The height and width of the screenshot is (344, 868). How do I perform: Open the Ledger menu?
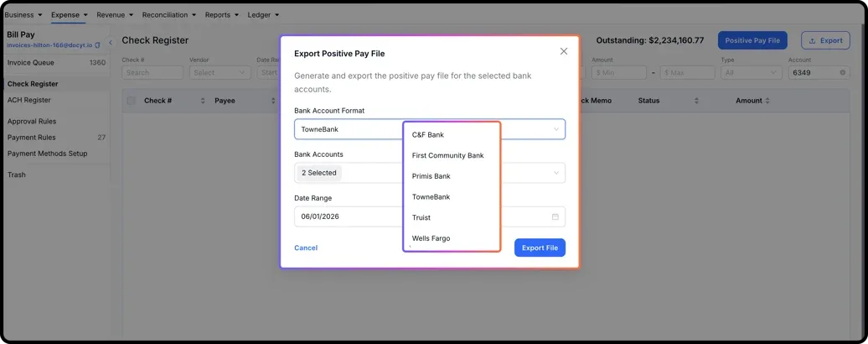(263, 15)
